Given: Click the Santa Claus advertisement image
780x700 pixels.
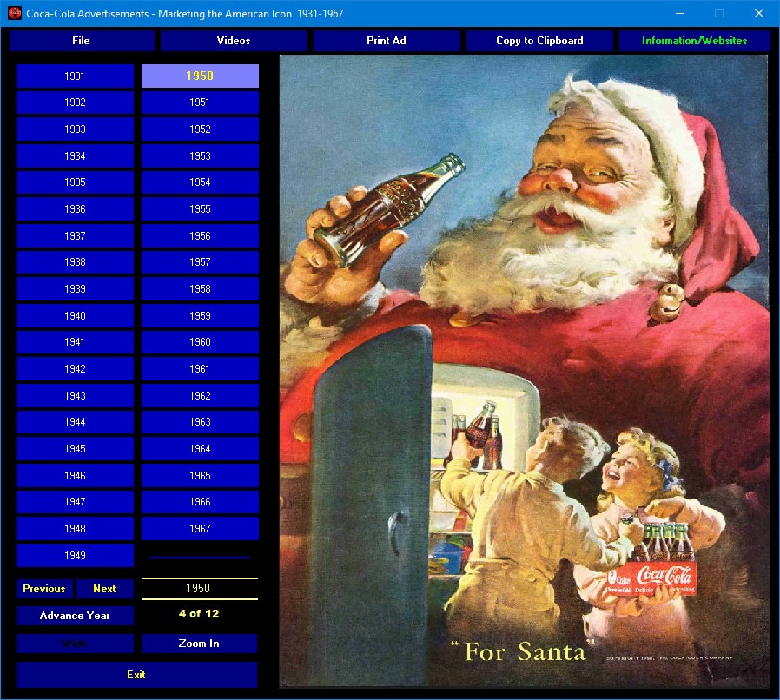Looking at the screenshot, I should tap(524, 371).
